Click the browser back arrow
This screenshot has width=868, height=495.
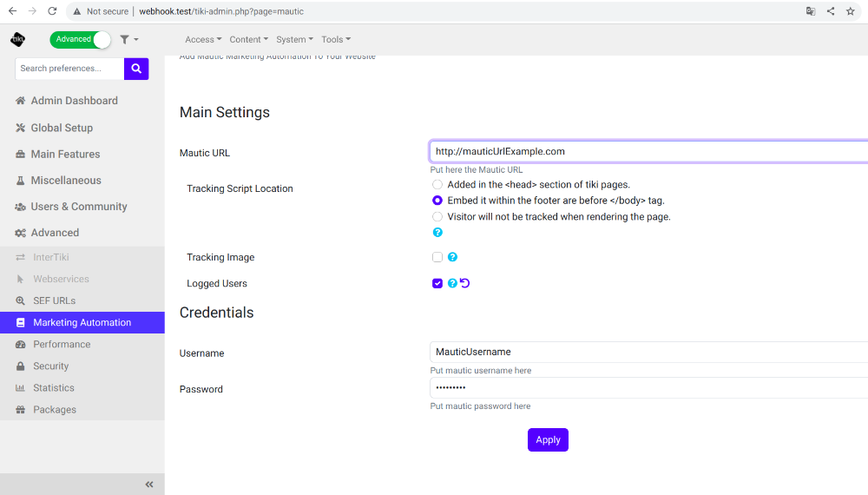[12, 11]
